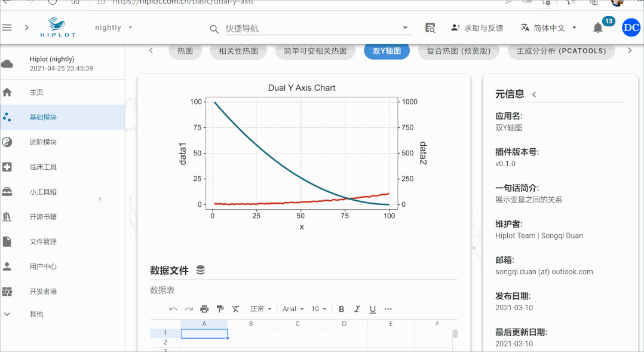
Task: Switch to the 热图 tab
Action: [x=185, y=51]
